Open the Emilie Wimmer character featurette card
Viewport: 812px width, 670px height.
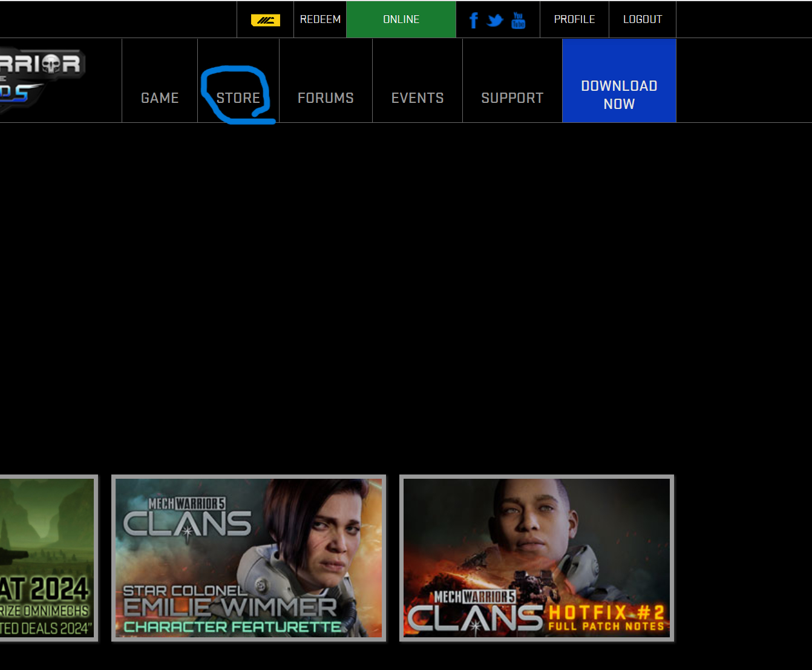249,558
